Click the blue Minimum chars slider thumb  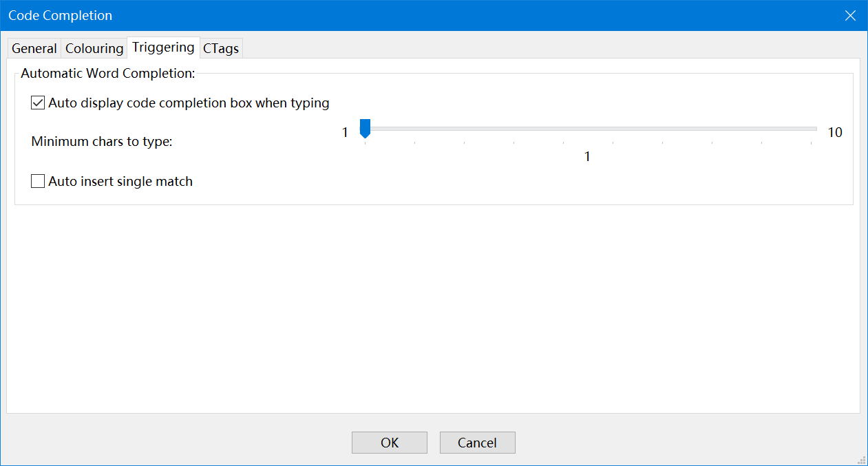pyautogui.click(x=366, y=128)
